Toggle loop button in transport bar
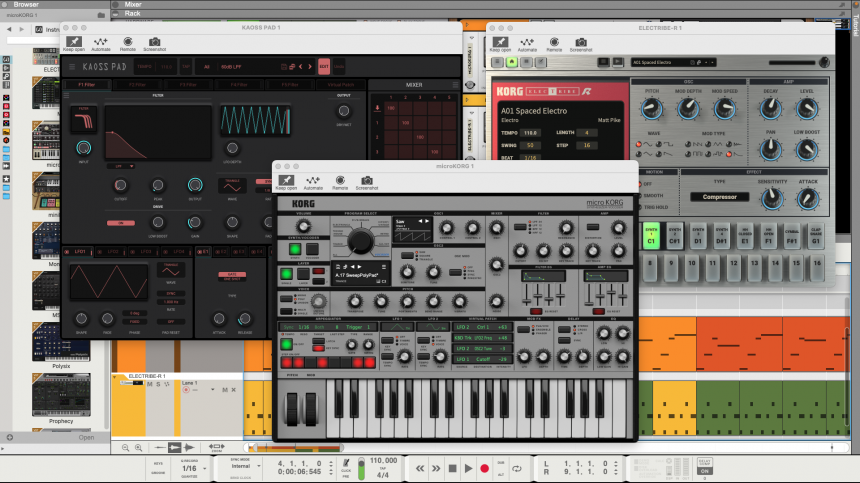Image resolution: width=860 pixels, height=483 pixels. (517, 469)
